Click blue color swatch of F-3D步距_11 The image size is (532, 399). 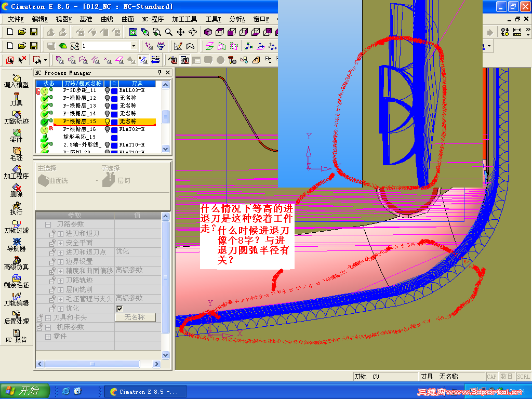point(114,90)
